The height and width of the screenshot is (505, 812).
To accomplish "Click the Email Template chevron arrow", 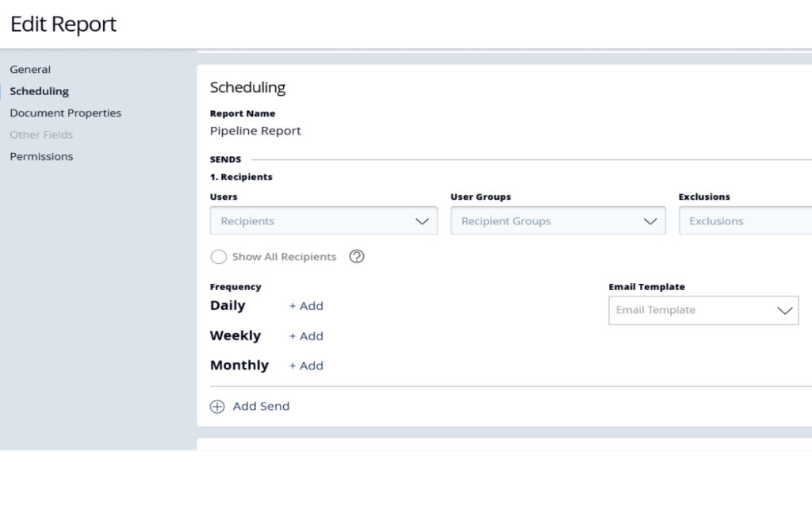I will (784, 310).
